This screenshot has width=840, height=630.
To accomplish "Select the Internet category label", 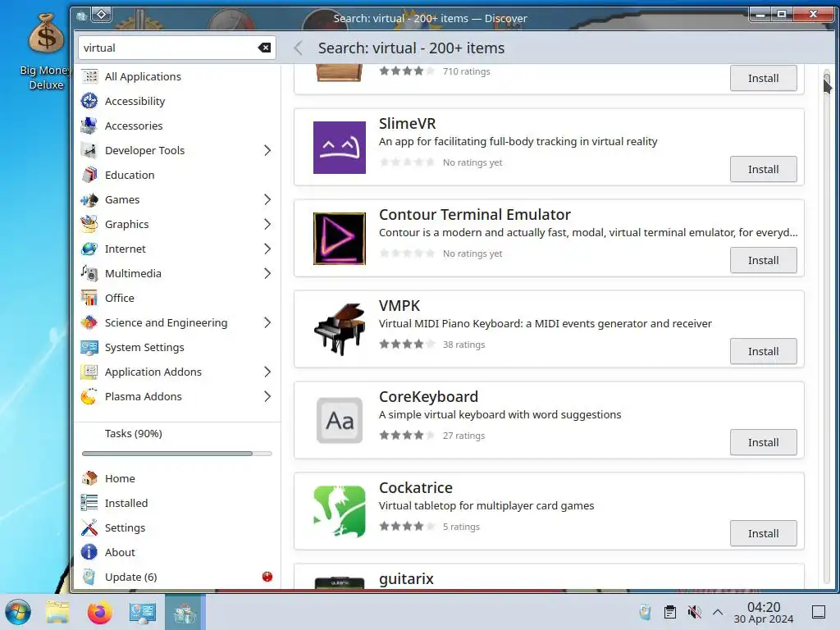I will (x=126, y=249).
